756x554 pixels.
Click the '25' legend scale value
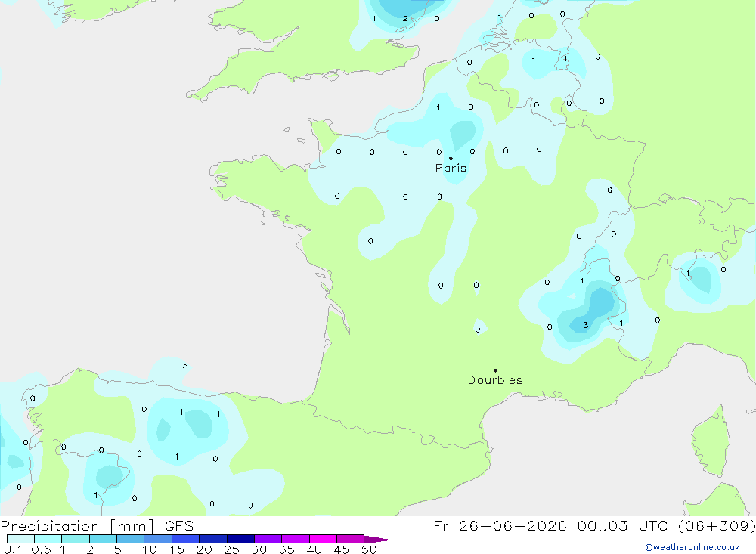point(231,549)
